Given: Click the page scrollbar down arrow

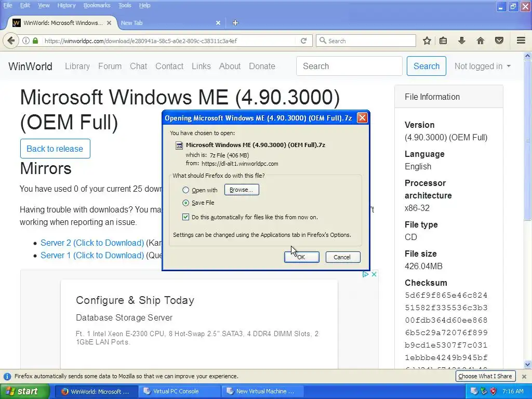Looking at the screenshot, I should 527,365.
